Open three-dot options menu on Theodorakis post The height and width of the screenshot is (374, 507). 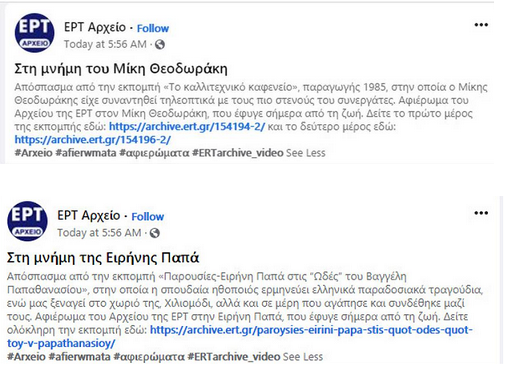pyautogui.click(x=481, y=25)
